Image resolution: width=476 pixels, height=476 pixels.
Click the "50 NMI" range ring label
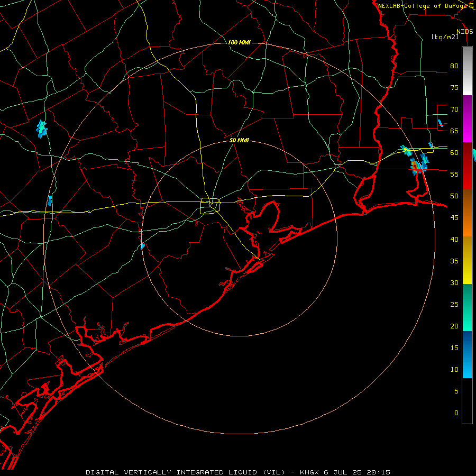coord(239,140)
